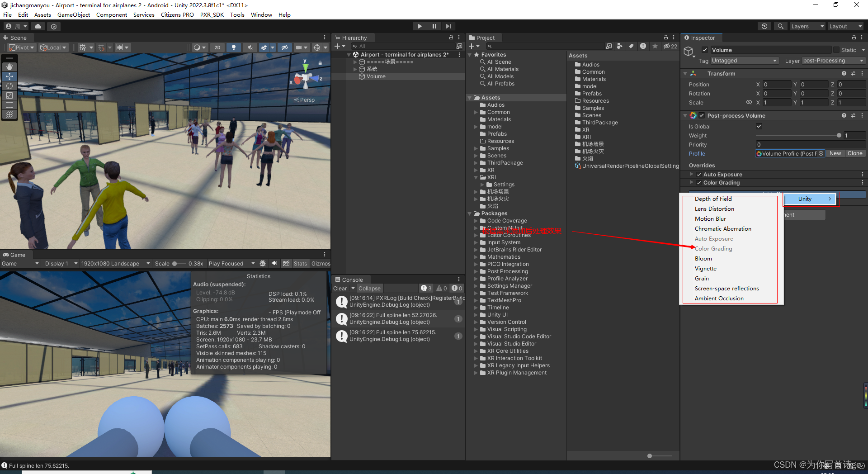868x474 pixels.
Task: Select the Rotate tool
Action: [9, 86]
